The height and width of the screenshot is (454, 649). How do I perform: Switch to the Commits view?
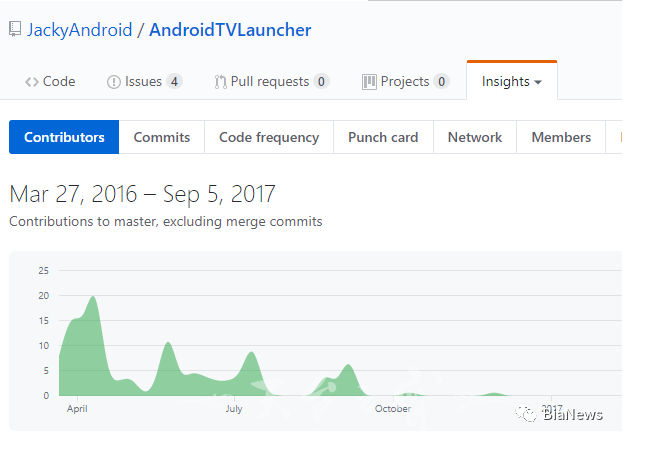coord(162,137)
